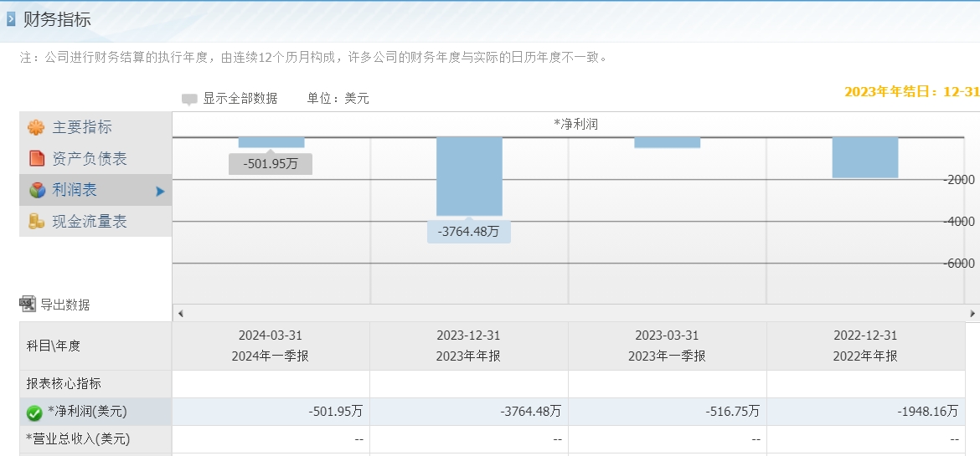Viewport: 980px width, 456px height.
Task: Click the 财务指标 section heading
Action: click(57, 19)
